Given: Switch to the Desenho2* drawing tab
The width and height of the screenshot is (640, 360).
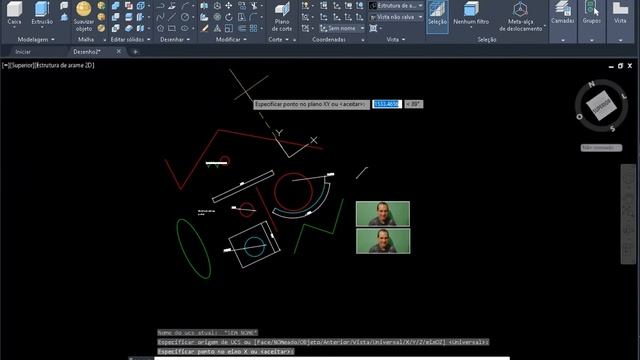Looking at the screenshot, I should click(87, 52).
